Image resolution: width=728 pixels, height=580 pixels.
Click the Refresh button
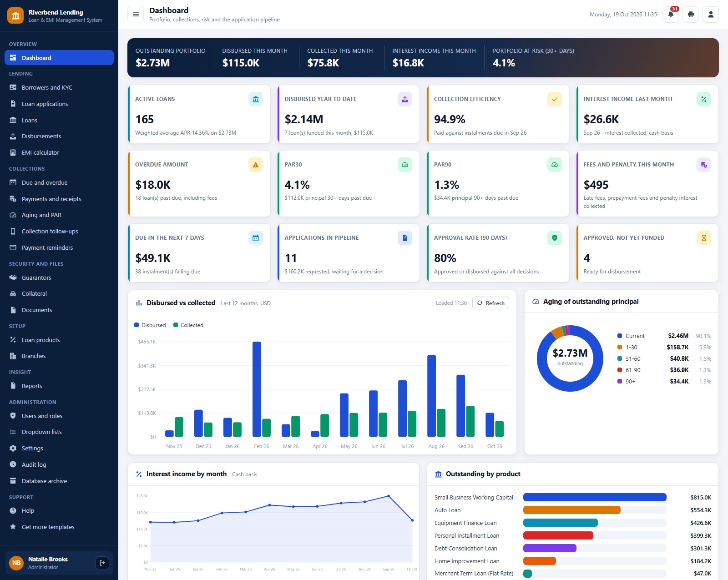(x=491, y=303)
